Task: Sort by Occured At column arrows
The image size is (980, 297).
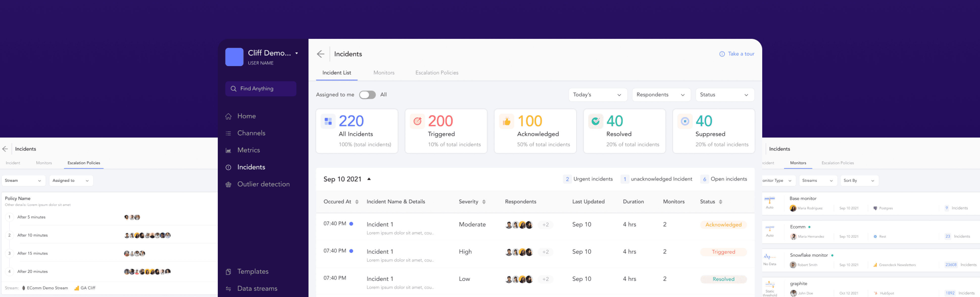Action: click(x=357, y=202)
